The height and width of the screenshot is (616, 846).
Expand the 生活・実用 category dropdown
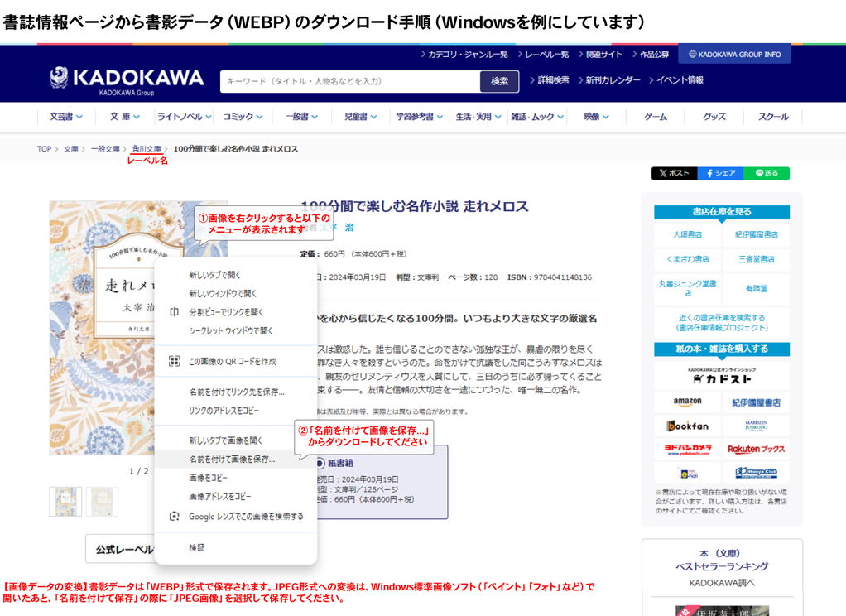tap(478, 117)
